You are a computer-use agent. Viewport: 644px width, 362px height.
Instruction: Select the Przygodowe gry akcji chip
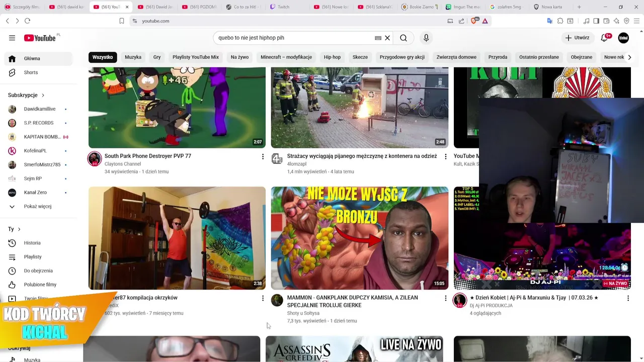(x=402, y=57)
